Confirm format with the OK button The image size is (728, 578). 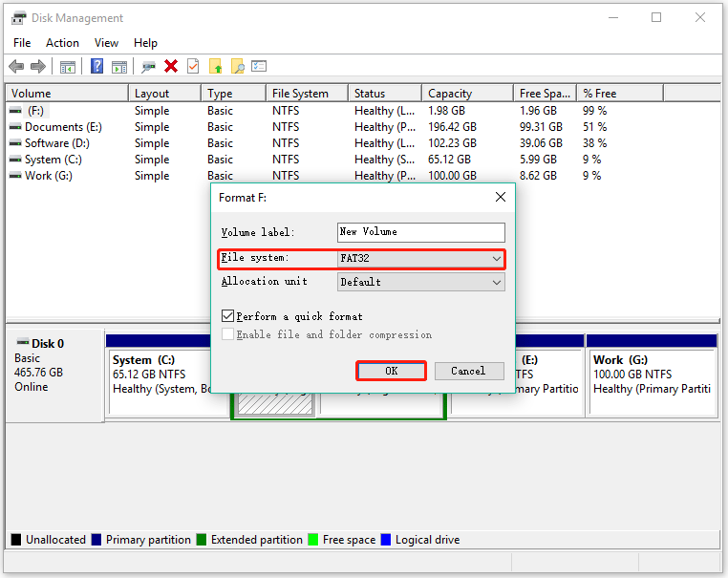coord(391,371)
